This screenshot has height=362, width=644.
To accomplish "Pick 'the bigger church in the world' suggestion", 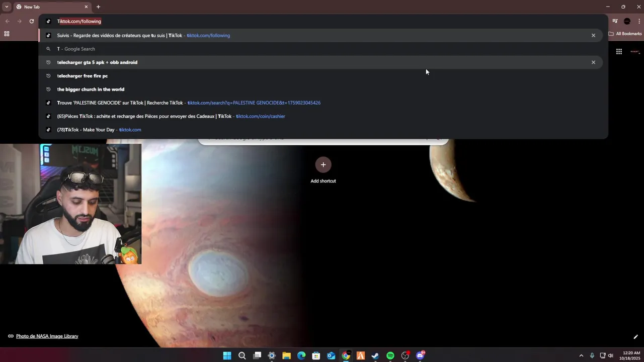I will pos(320,89).
